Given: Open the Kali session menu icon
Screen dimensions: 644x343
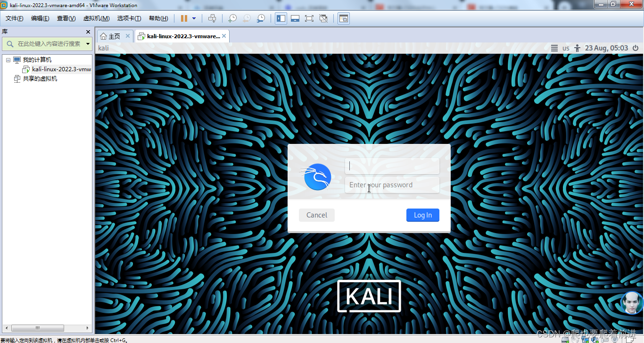Looking at the screenshot, I should (x=555, y=48).
